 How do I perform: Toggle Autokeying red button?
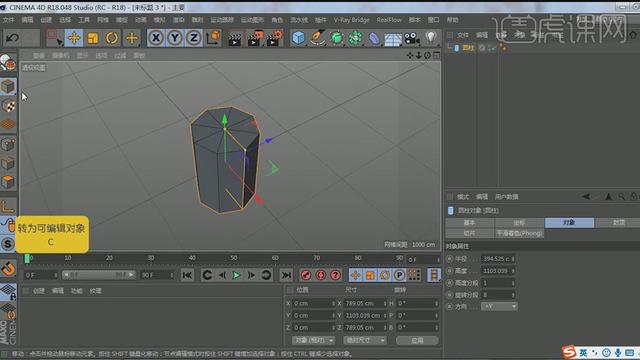click(320, 275)
